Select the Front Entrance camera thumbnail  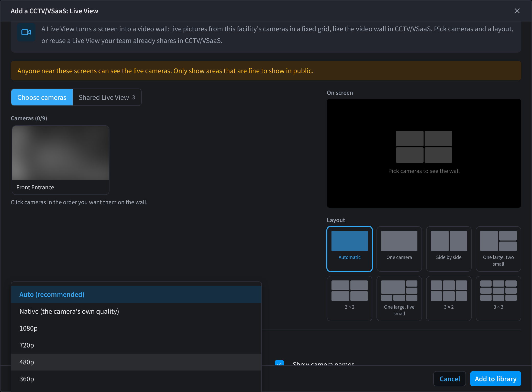click(x=61, y=160)
